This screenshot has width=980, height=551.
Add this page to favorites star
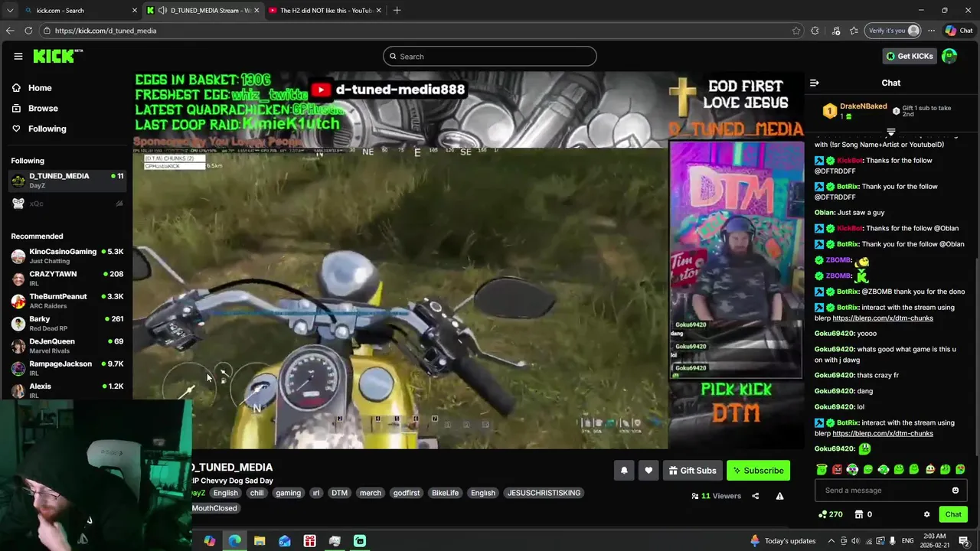coord(796,31)
